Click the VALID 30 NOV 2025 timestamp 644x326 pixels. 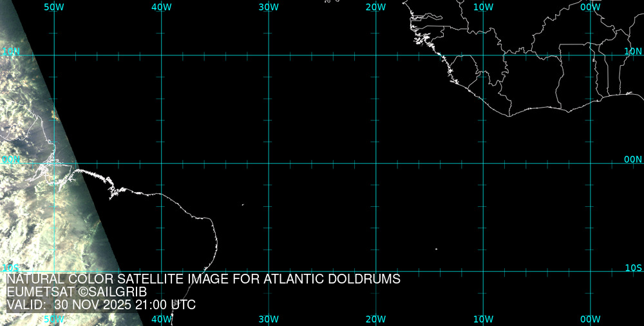coord(101,305)
